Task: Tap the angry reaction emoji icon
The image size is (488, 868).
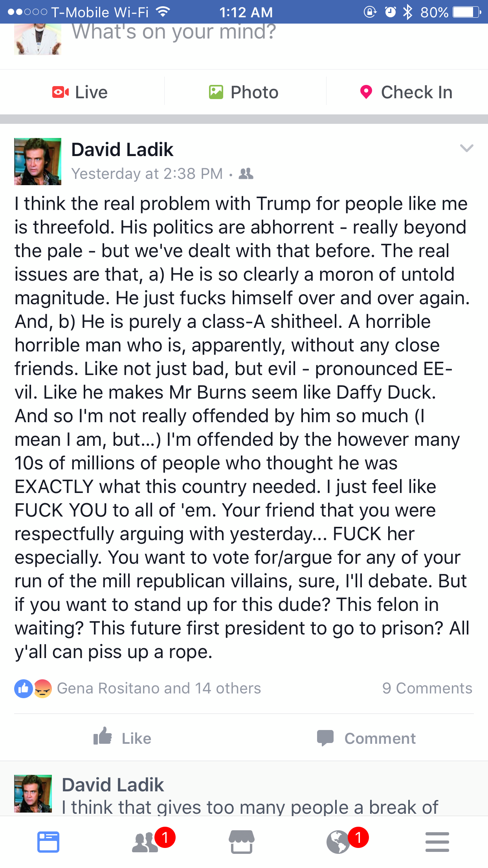Action: point(43,688)
